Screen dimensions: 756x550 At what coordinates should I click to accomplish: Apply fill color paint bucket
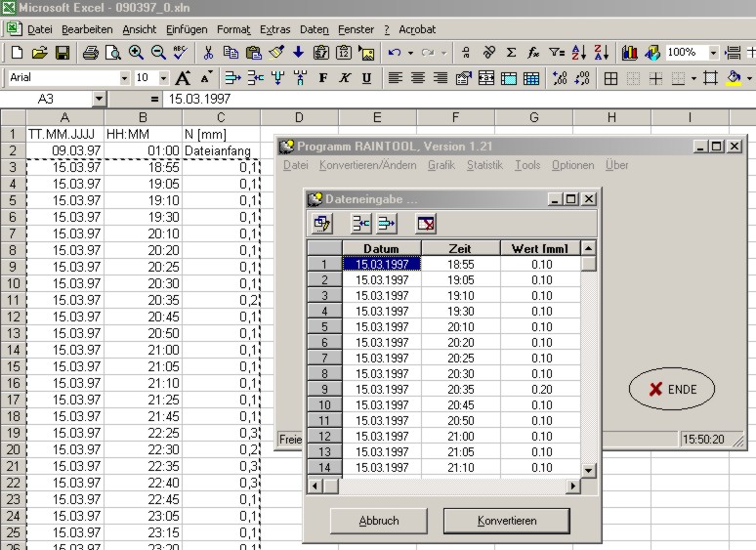tap(734, 78)
